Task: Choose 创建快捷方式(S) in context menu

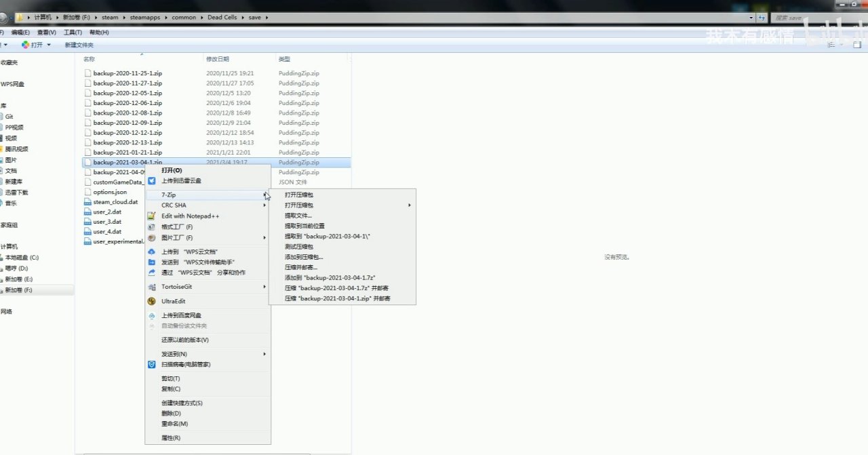Action: (208, 403)
